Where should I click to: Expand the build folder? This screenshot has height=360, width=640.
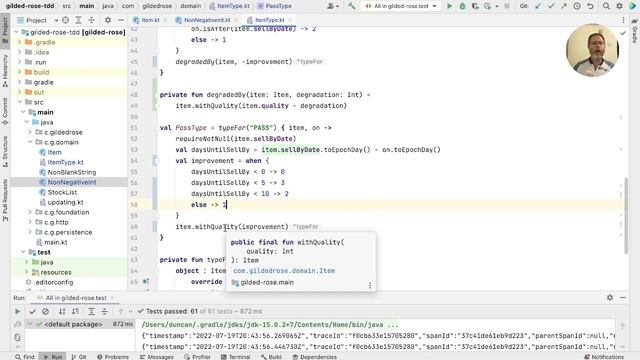(x=19, y=72)
